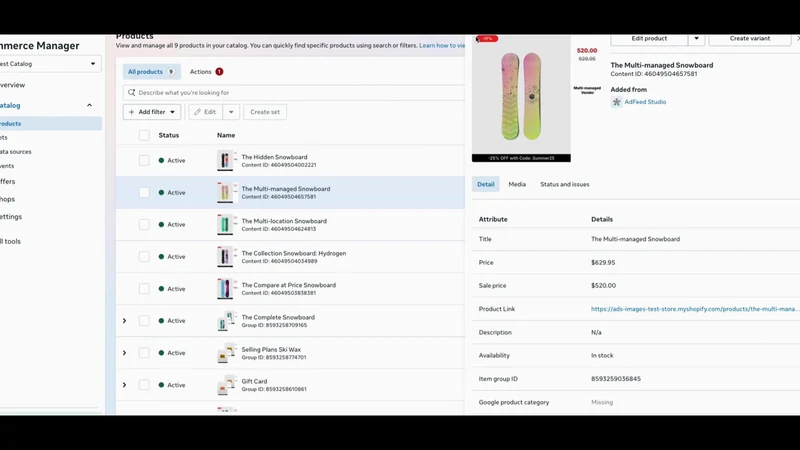Select the Detail tab

[x=486, y=184]
